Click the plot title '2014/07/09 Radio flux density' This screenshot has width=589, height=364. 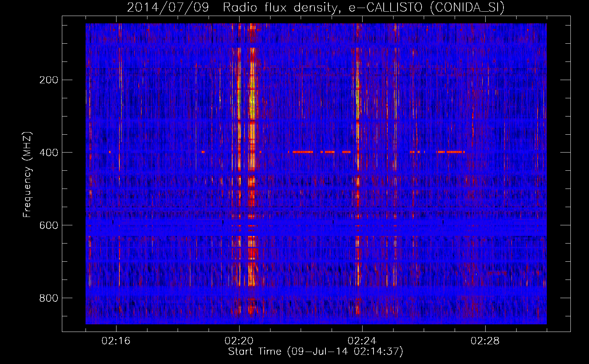[316, 8]
